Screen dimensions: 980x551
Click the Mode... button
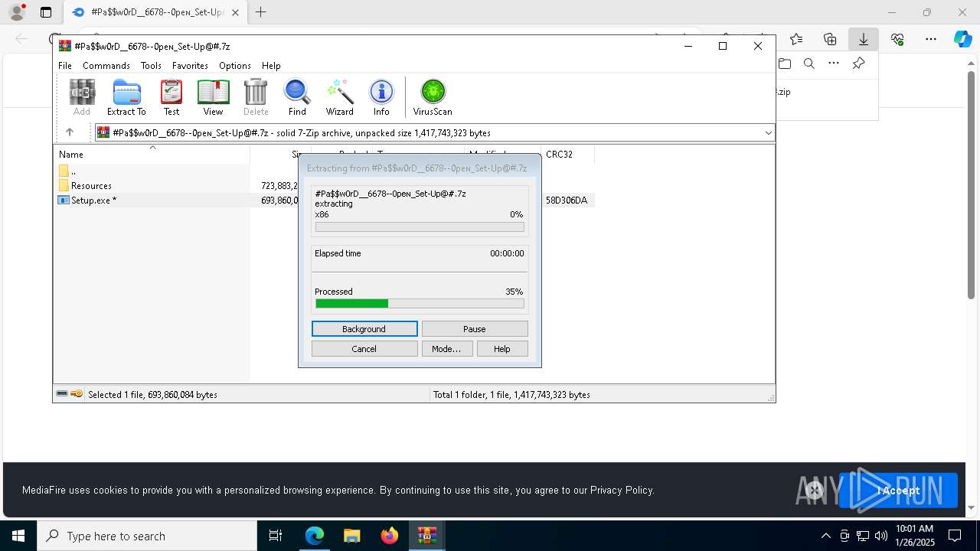(x=446, y=349)
